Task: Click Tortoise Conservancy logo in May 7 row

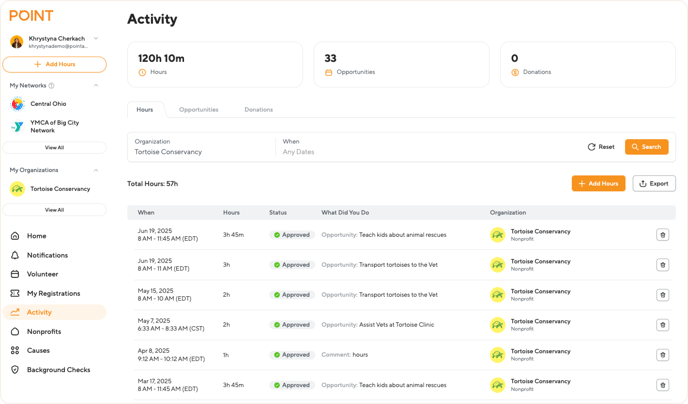Action: [x=498, y=325]
